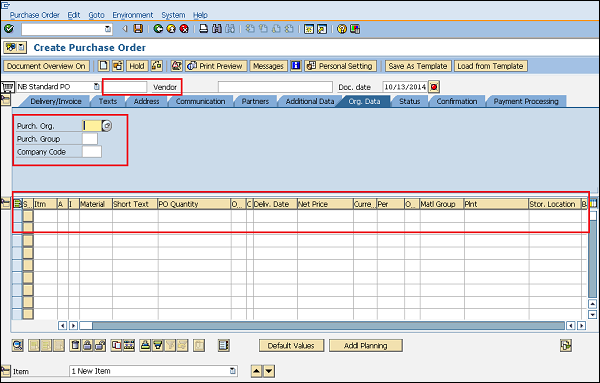Switch to the Additional Data tab

(310, 101)
